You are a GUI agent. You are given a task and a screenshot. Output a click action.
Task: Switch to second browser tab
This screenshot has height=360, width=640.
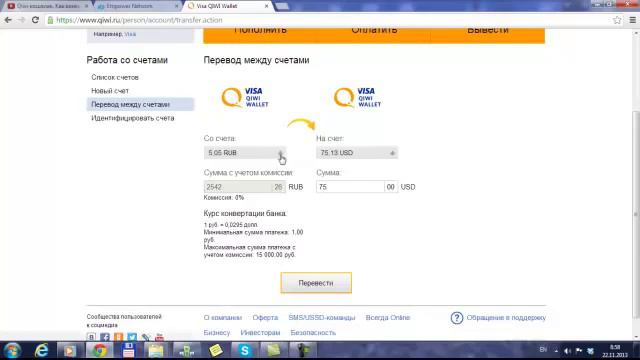138,6
